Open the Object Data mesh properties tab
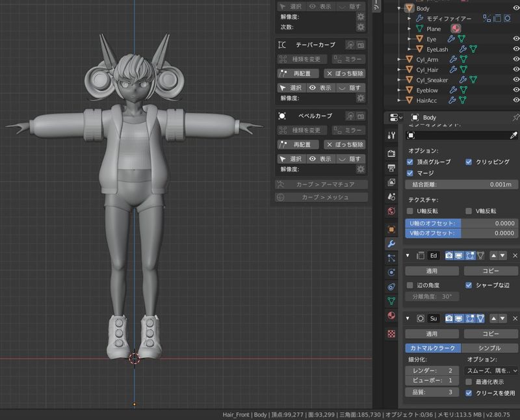Viewport: 520px width, 420px height. click(x=391, y=300)
